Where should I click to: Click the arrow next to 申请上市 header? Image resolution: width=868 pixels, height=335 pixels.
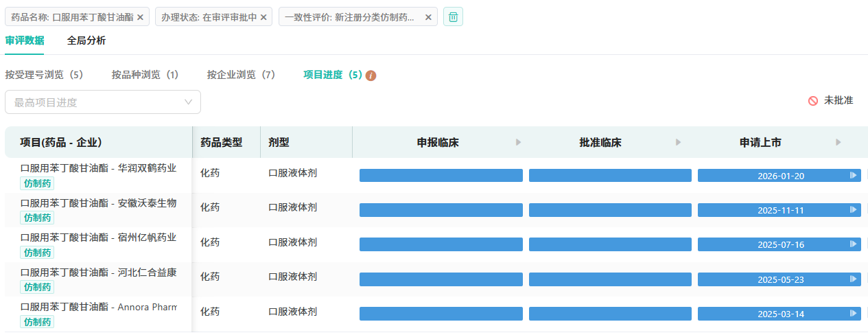[838, 142]
